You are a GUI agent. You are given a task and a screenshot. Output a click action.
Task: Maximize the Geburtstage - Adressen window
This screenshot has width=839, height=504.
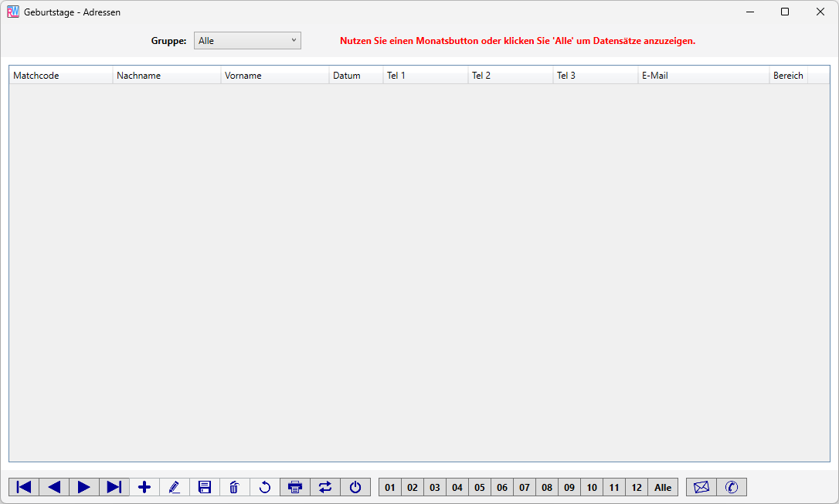click(x=785, y=12)
